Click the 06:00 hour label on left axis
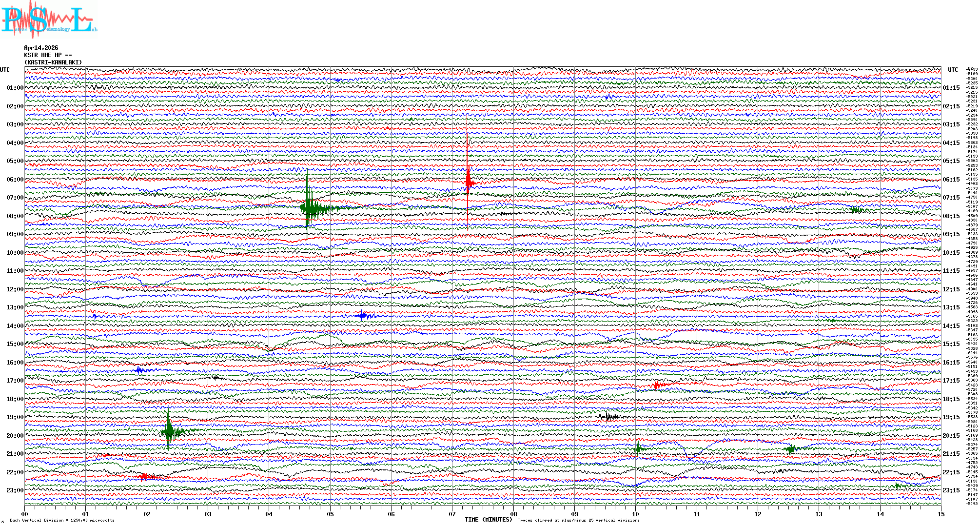The width and height of the screenshot is (980, 527). click(x=15, y=180)
